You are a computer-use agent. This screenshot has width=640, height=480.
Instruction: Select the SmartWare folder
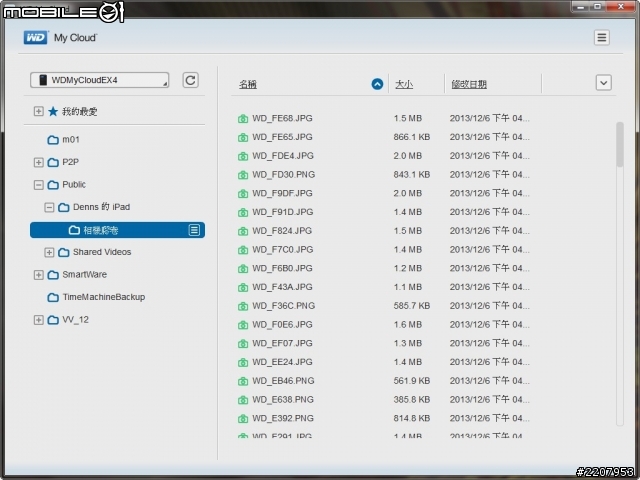[x=77, y=275]
